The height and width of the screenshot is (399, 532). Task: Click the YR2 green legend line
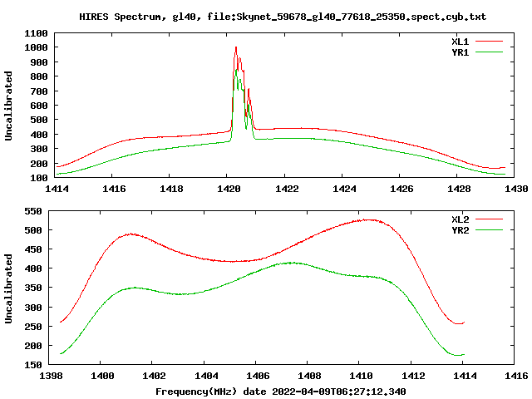pyautogui.click(x=489, y=230)
